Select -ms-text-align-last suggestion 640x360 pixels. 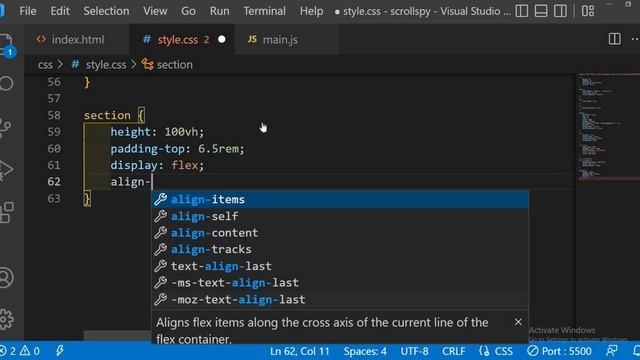(x=340, y=283)
